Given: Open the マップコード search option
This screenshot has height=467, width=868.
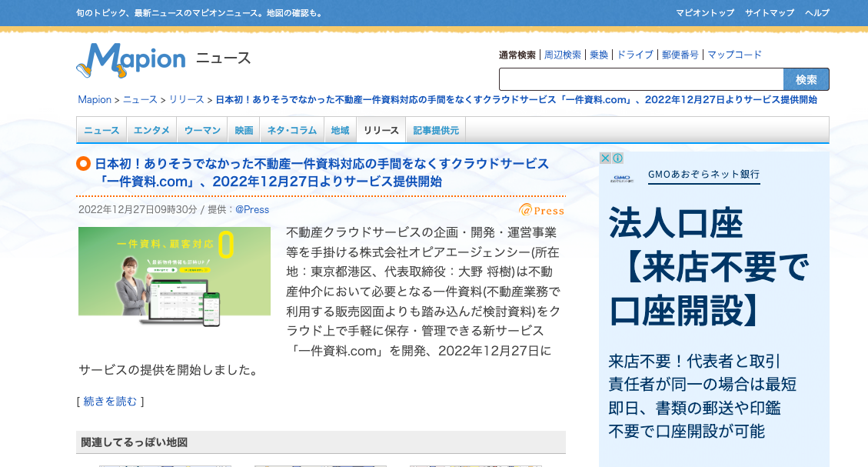Looking at the screenshot, I should point(734,55).
